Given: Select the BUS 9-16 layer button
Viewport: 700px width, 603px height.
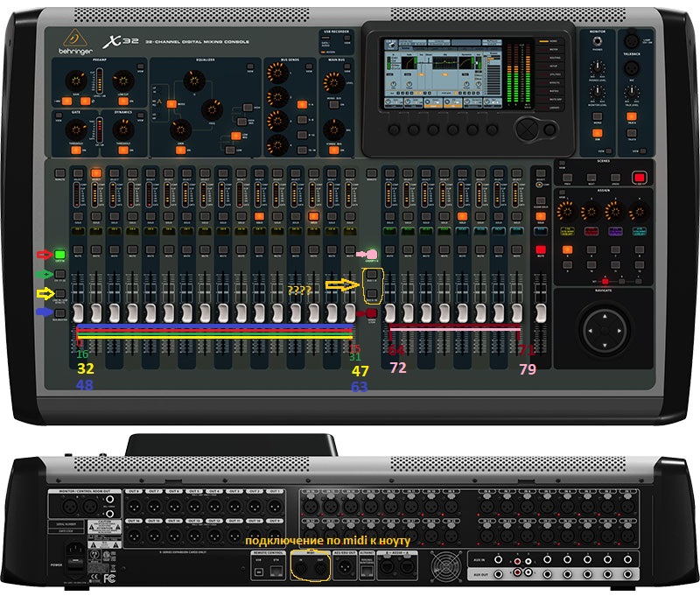Looking at the screenshot, I should pyautogui.click(x=372, y=294).
